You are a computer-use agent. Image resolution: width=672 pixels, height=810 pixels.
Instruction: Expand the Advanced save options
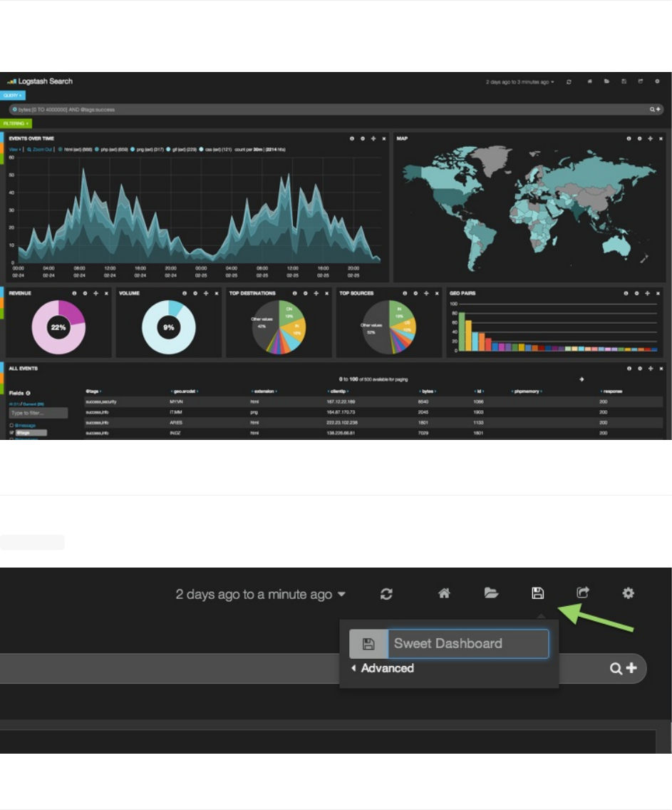click(x=383, y=668)
